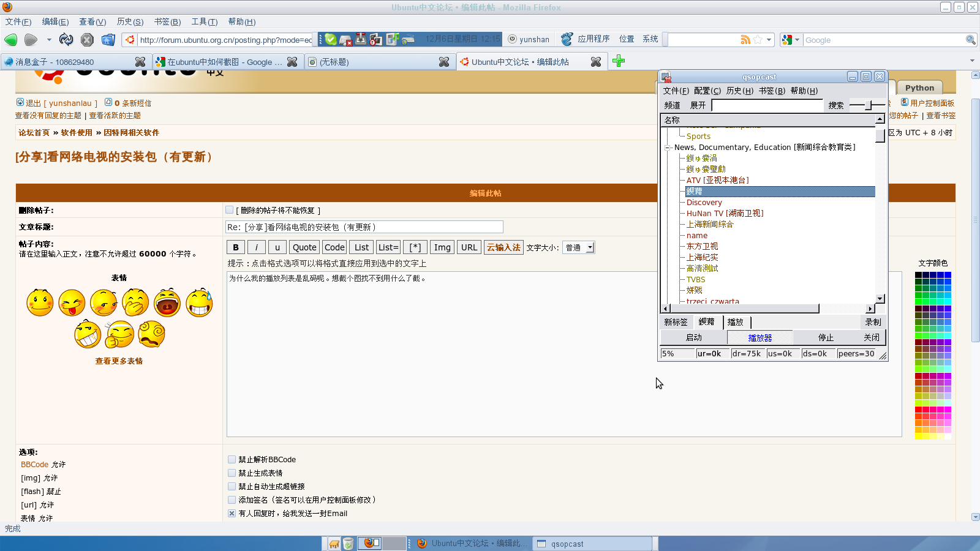Open the 文件(F) menu in Firefox
Image resolution: width=980 pixels, height=551 pixels.
(18, 21)
